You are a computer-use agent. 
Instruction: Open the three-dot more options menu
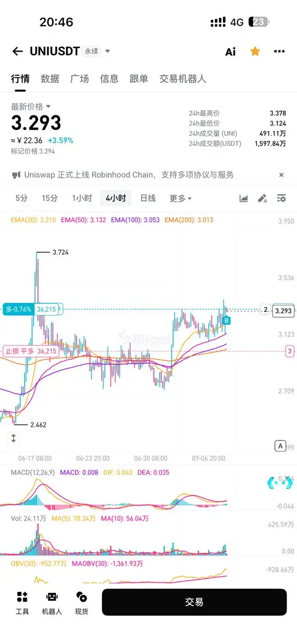[x=279, y=52]
